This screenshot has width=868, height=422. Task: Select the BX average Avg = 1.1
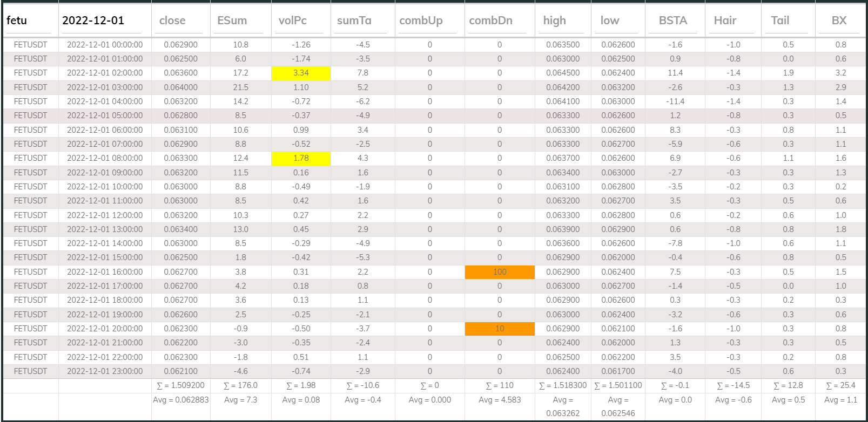841,400
